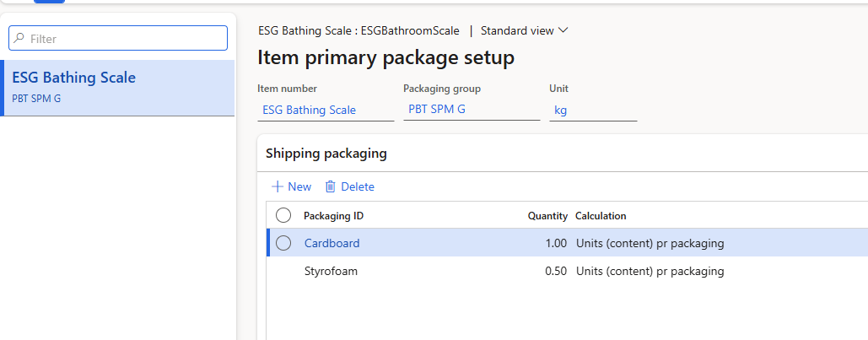This screenshot has width=868, height=340.
Task: Expand the Standard view chevron
Action: (563, 30)
